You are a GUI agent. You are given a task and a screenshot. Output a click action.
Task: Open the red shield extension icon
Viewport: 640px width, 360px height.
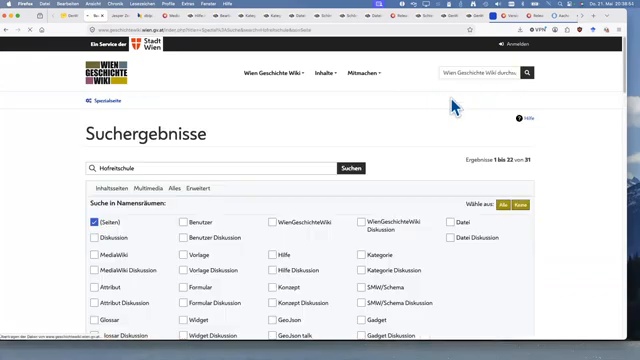point(580,30)
